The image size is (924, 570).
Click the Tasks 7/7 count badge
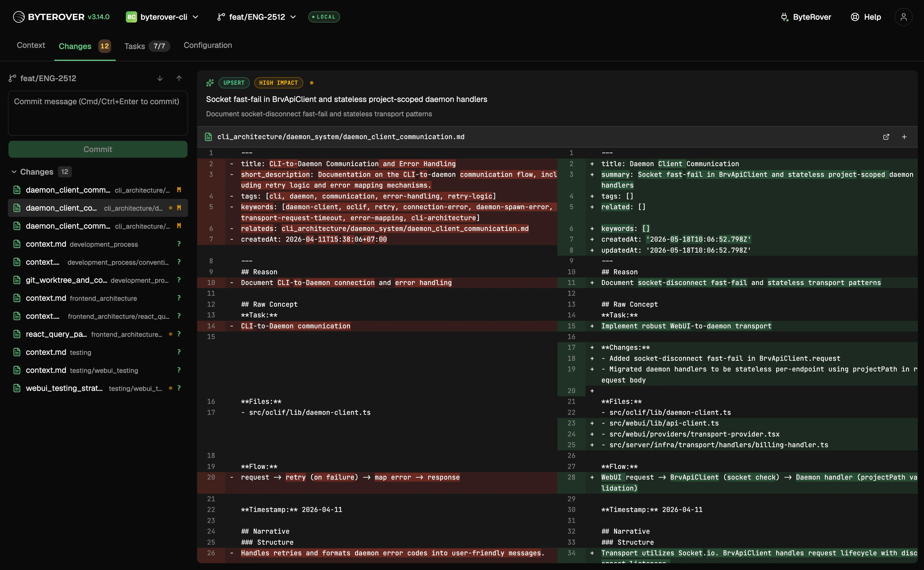click(x=159, y=46)
